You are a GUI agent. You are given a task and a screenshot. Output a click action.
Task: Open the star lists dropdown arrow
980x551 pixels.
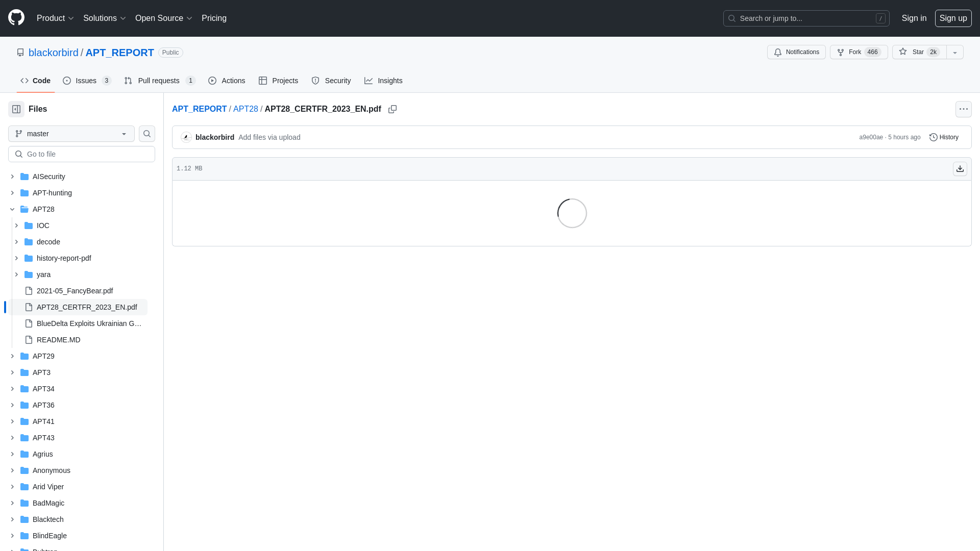[x=955, y=52]
